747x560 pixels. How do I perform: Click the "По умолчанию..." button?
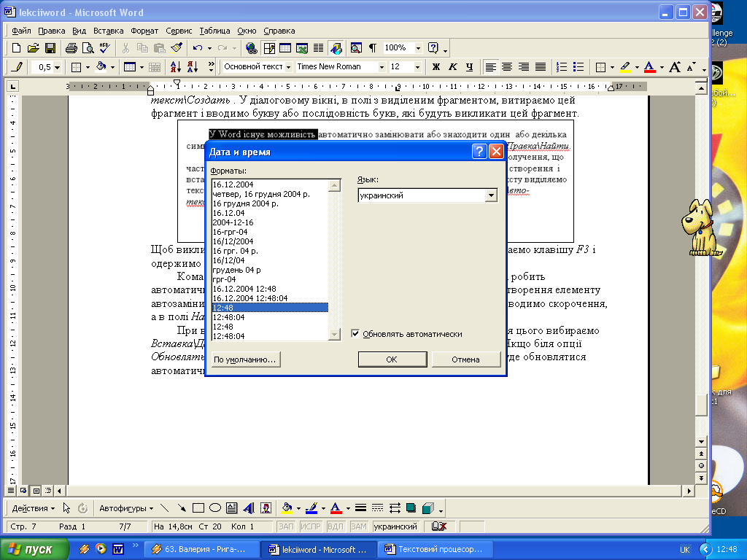[245, 359]
